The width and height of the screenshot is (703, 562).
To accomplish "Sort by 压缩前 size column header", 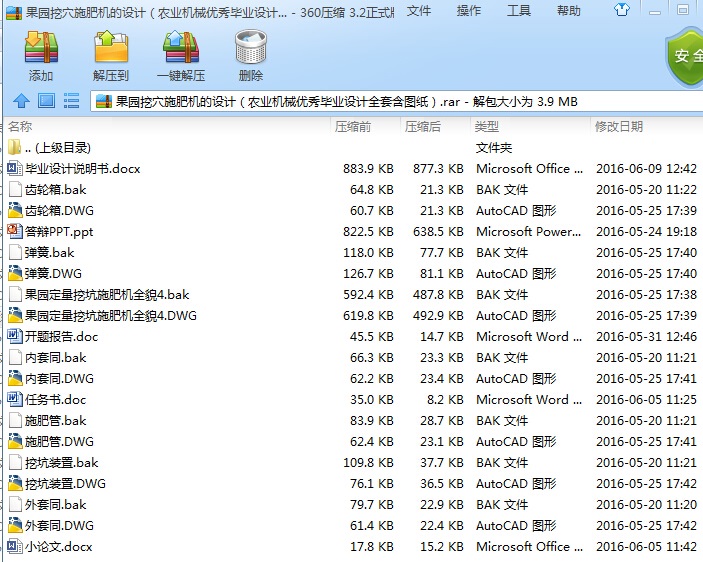I will (x=353, y=127).
